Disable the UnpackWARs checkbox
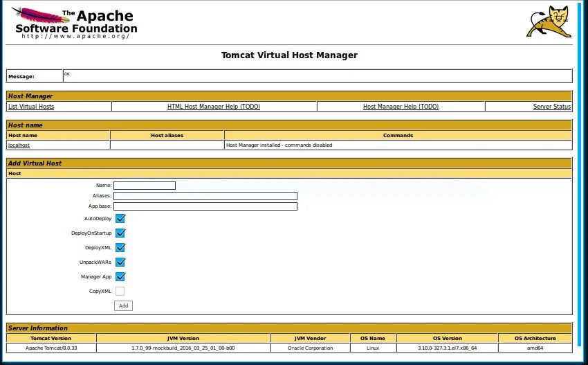588x365 pixels. pos(120,262)
